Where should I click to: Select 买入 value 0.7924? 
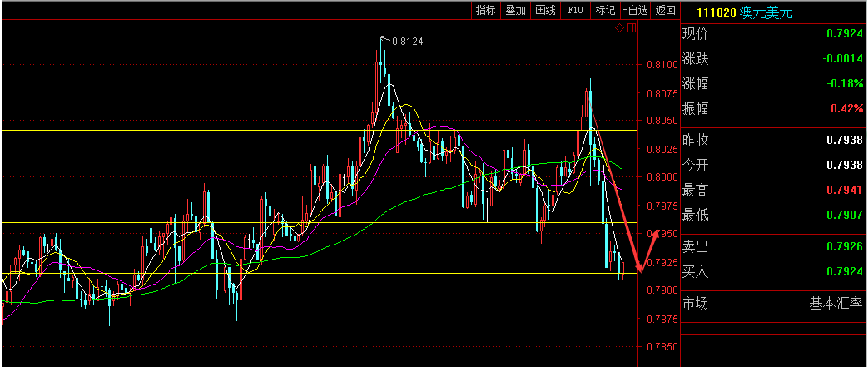coord(845,271)
